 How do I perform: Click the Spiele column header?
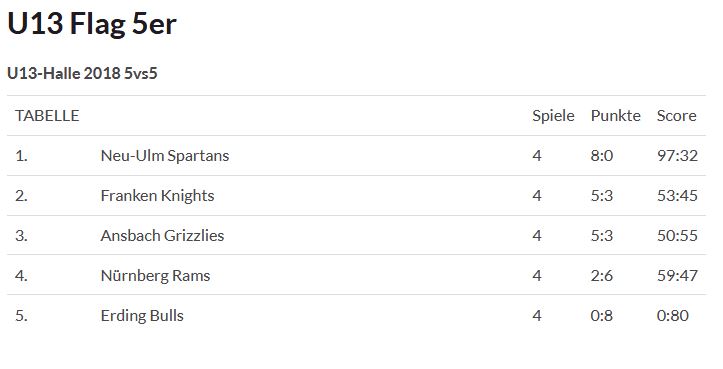point(553,116)
